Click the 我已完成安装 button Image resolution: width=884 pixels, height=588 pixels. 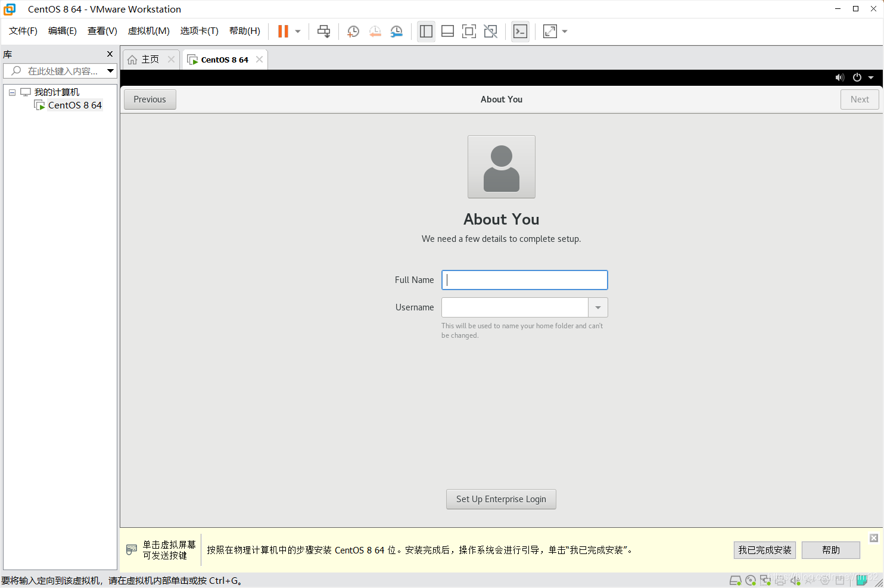765,550
